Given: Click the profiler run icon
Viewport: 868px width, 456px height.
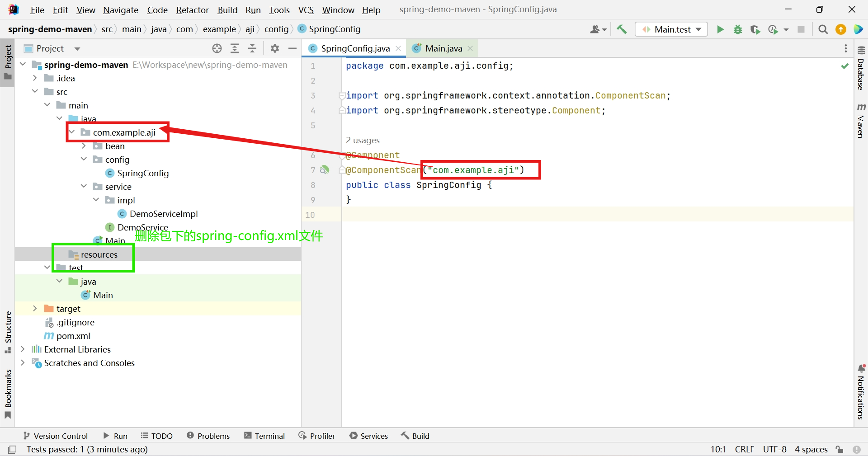Looking at the screenshot, I should 773,29.
